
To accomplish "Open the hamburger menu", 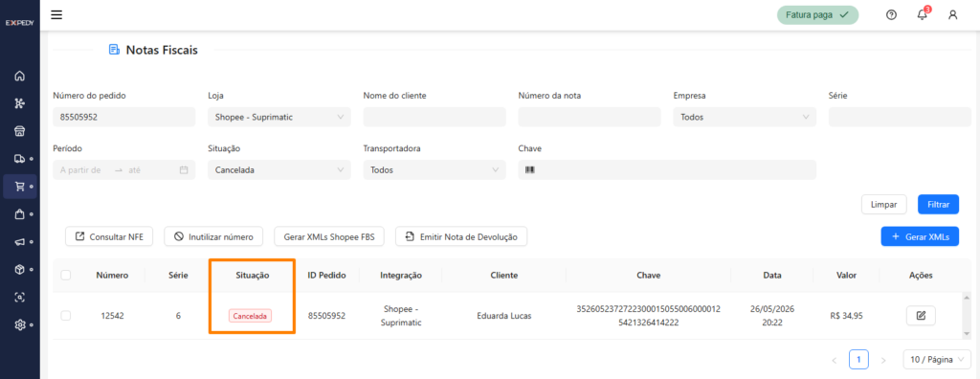I will coord(56,15).
